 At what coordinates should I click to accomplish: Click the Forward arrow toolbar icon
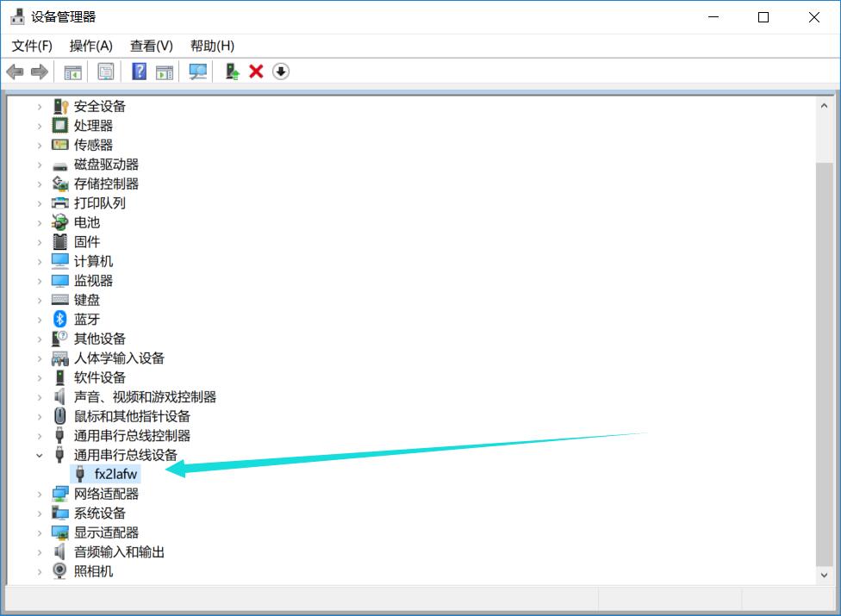(x=40, y=72)
